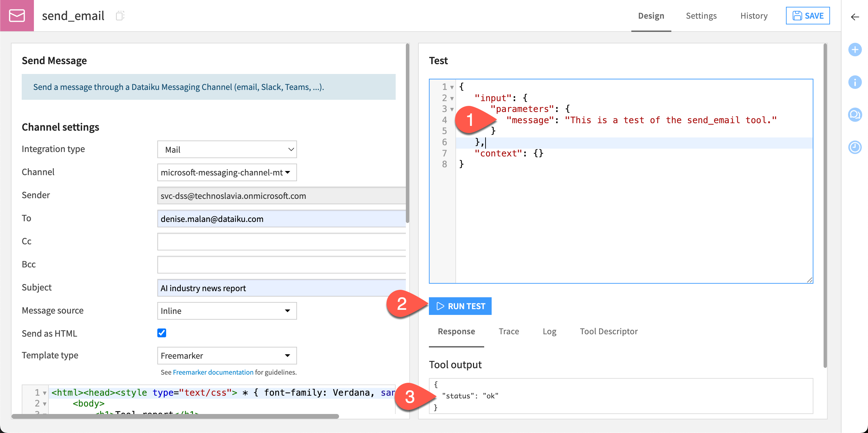Click the left panel horizontal scrollbar

point(175,416)
